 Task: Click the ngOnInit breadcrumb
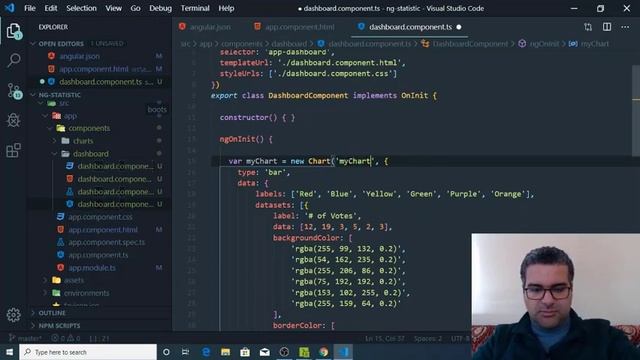[x=544, y=44]
